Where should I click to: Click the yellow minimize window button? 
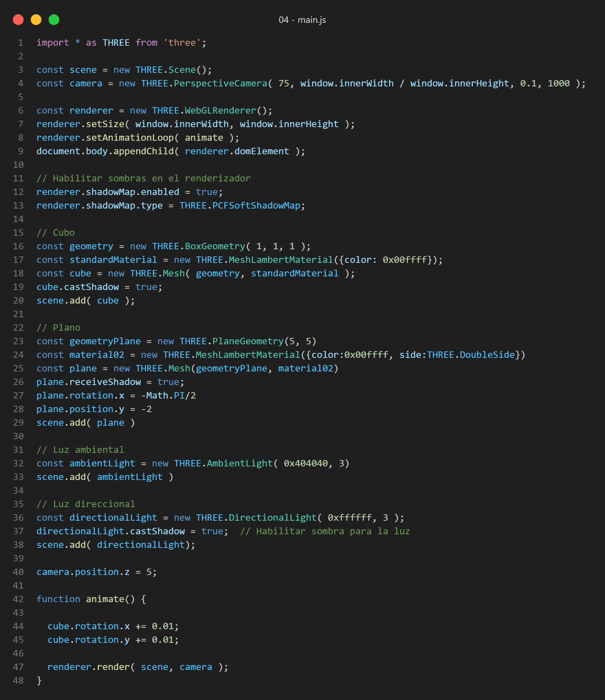(36, 20)
